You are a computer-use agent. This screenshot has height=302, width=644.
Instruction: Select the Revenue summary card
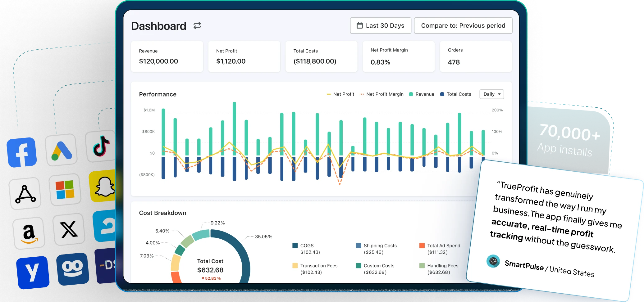tap(167, 56)
